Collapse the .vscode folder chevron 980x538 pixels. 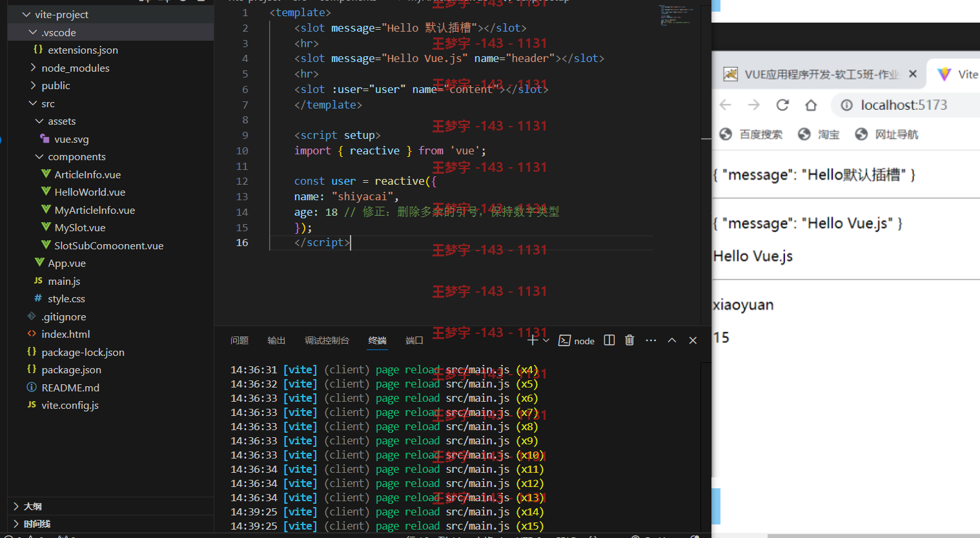[33, 32]
